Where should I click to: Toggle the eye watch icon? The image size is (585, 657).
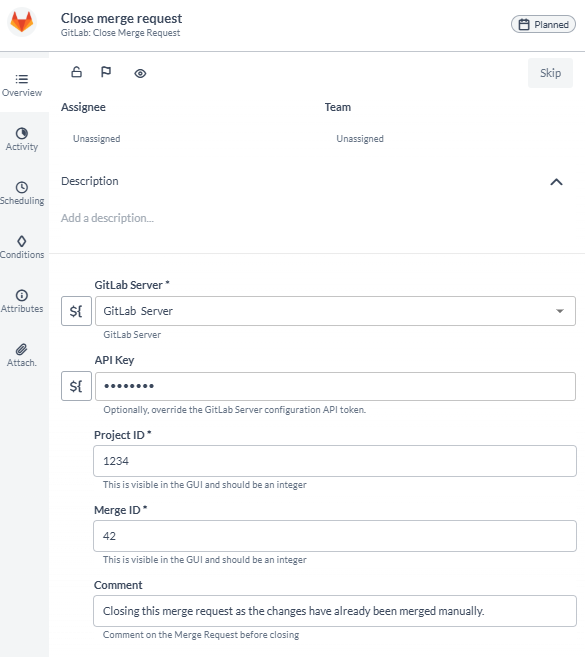(x=140, y=73)
